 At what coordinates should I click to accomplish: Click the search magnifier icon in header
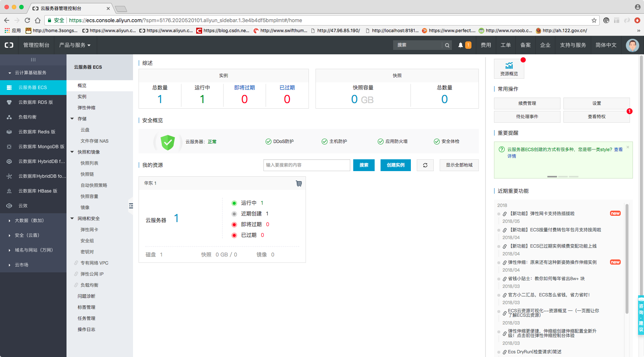click(447, 45)
